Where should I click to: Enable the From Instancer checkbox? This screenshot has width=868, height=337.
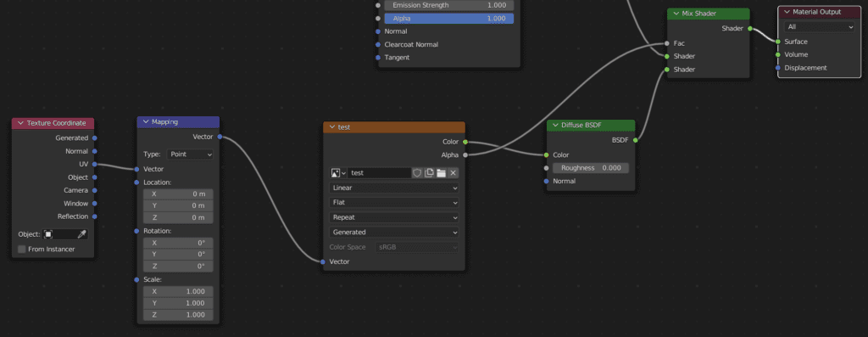(21, 249)
